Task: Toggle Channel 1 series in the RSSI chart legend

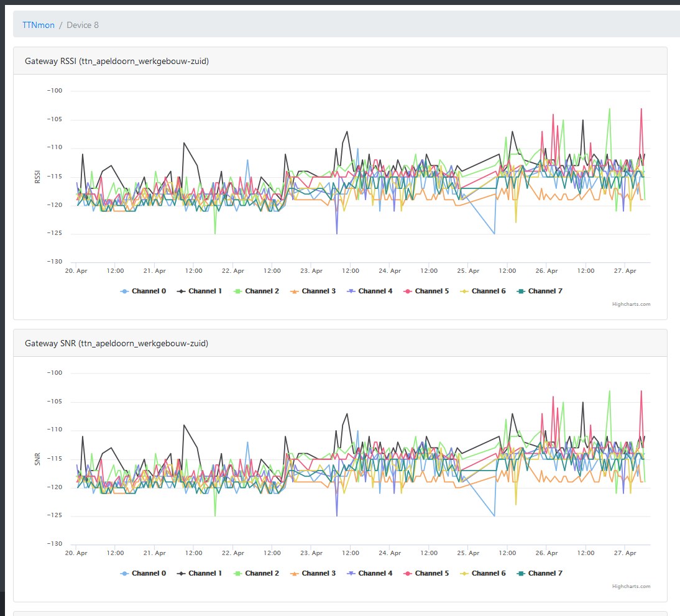Action: [x=200, y=291]
